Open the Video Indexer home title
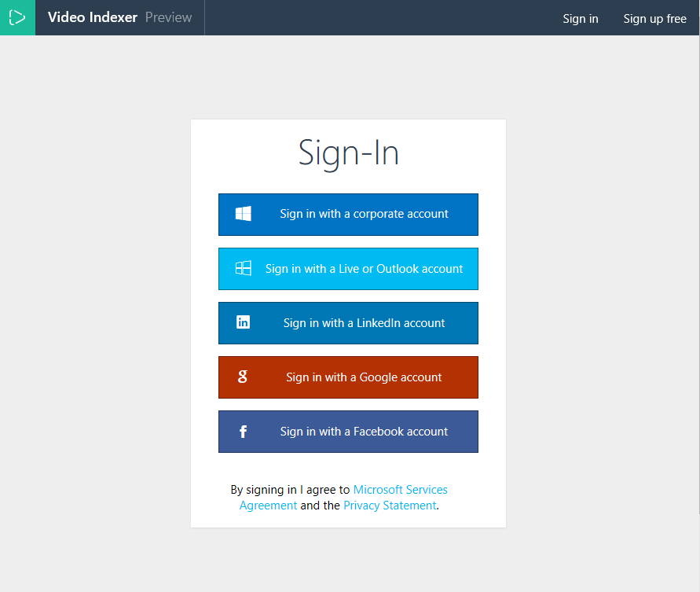The image size is (700, 592). click(x=93, y=17)
